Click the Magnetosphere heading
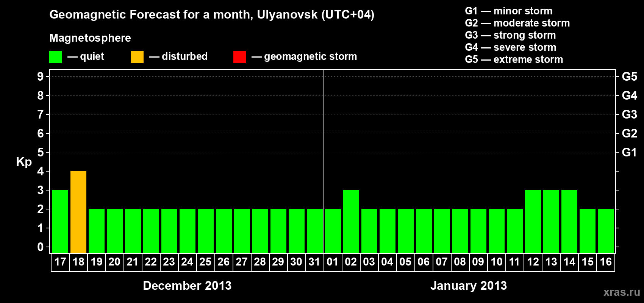644x303 pixels. (90, 38)
